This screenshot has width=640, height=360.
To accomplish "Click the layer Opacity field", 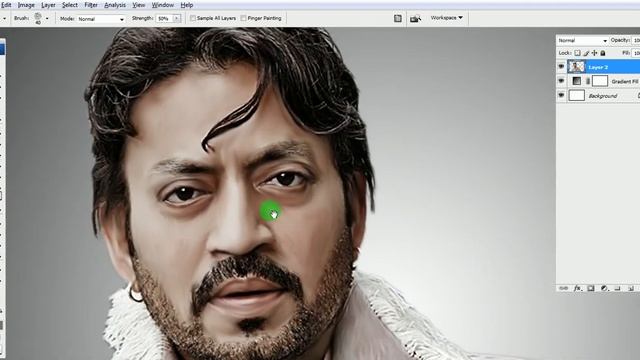I will pyautogui.click(x=636, y=40).
